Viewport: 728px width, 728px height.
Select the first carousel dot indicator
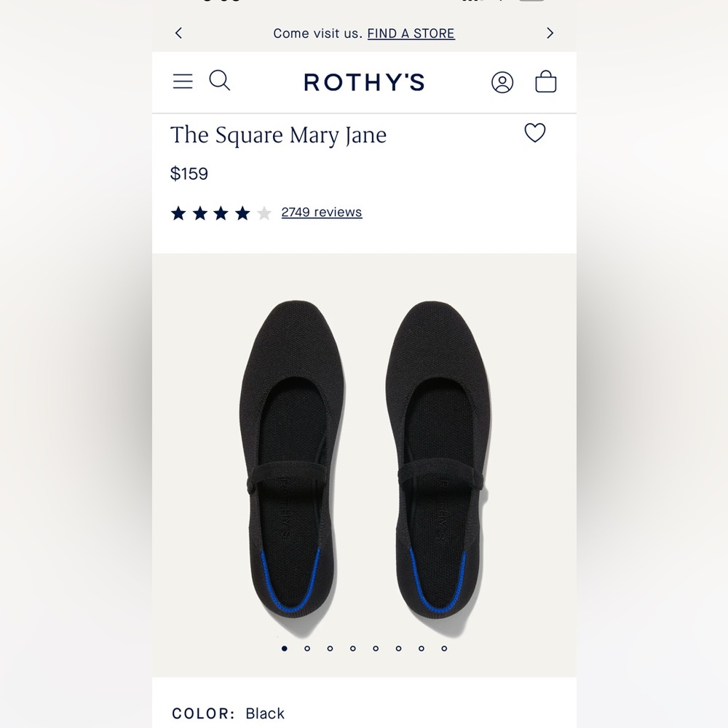[285, 647]
